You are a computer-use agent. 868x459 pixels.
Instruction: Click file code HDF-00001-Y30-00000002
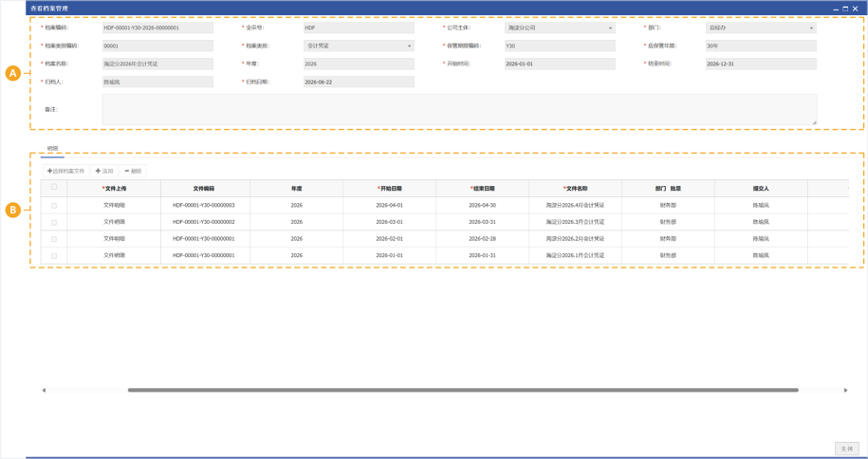click(204, 222)
